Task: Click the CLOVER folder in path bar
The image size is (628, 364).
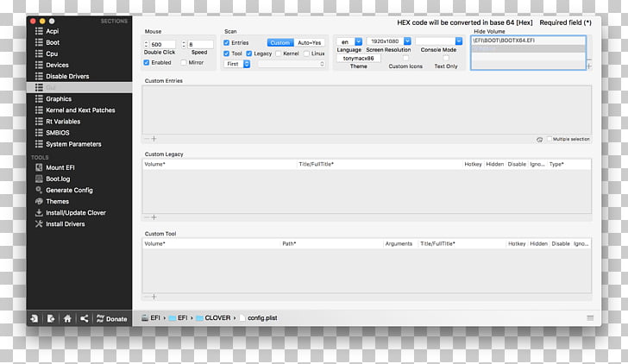Action: coord(213,317)
